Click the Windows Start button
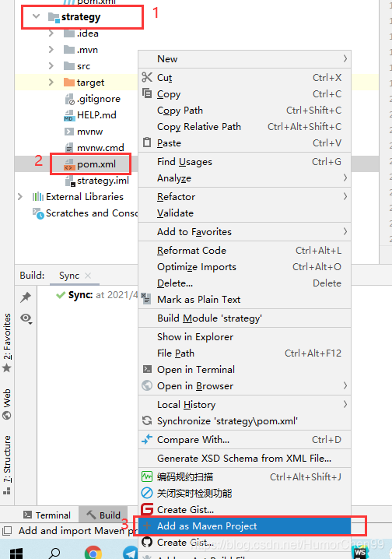392x559 pixels. (16, 554)
